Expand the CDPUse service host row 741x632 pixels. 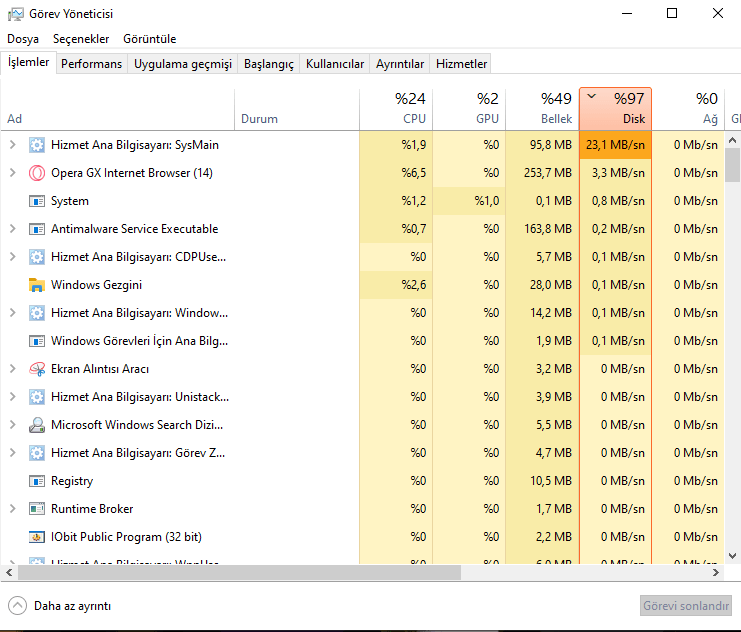point(13,257)
